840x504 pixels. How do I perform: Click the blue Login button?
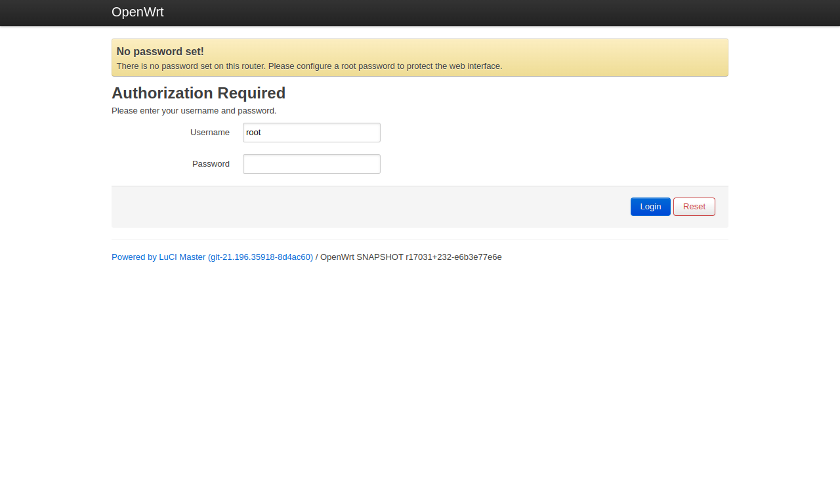coord(650,207)
